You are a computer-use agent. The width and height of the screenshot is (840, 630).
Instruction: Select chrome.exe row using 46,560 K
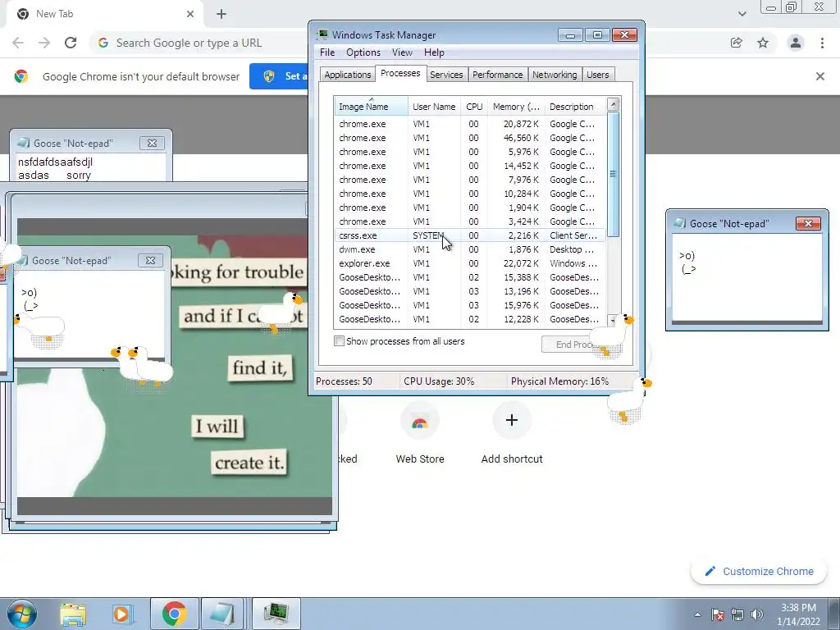[469, 138]
